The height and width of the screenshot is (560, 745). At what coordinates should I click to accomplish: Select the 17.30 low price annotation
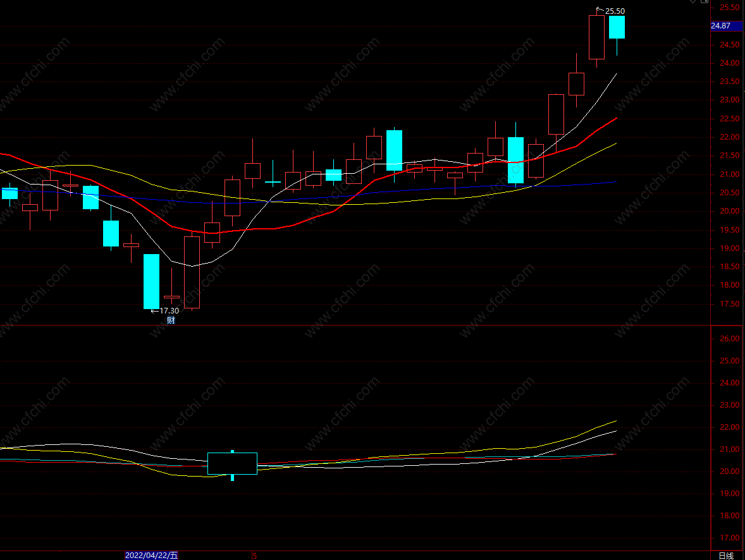click(x=169, y=310)
